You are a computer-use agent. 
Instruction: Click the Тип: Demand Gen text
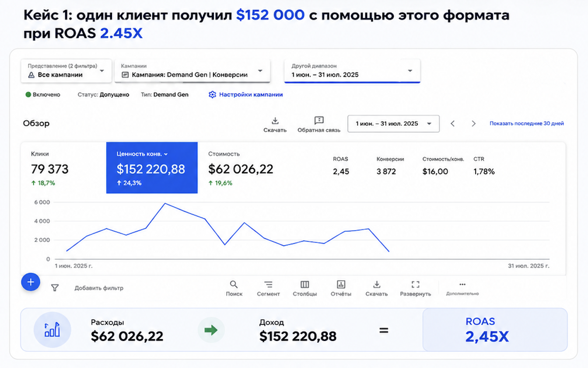pos(164,94)
